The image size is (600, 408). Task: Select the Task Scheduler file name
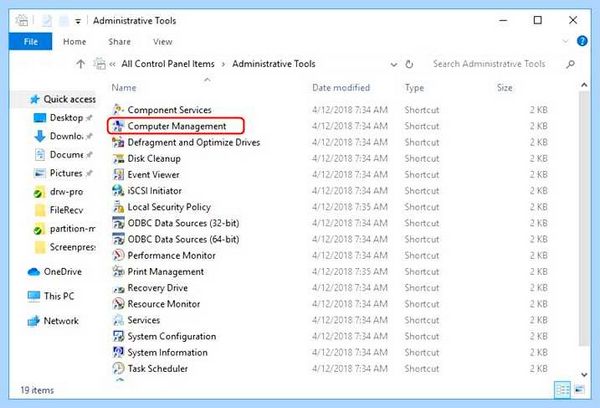158,369
